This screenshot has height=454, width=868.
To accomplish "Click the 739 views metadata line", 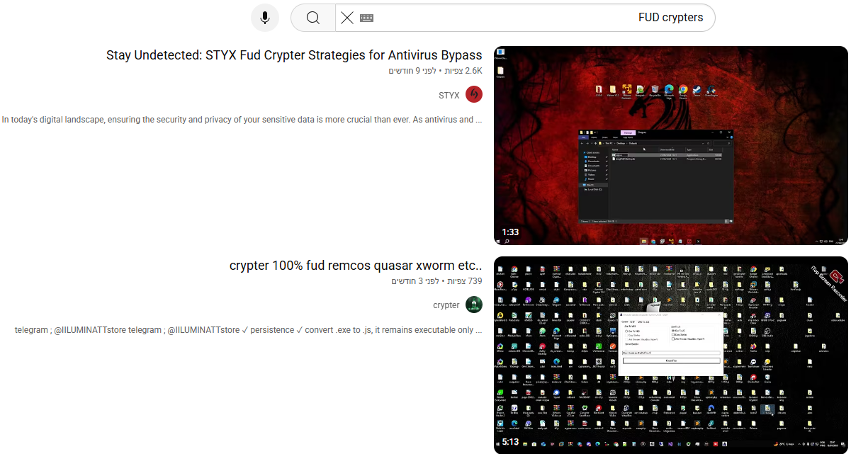I will click(436, 281).
